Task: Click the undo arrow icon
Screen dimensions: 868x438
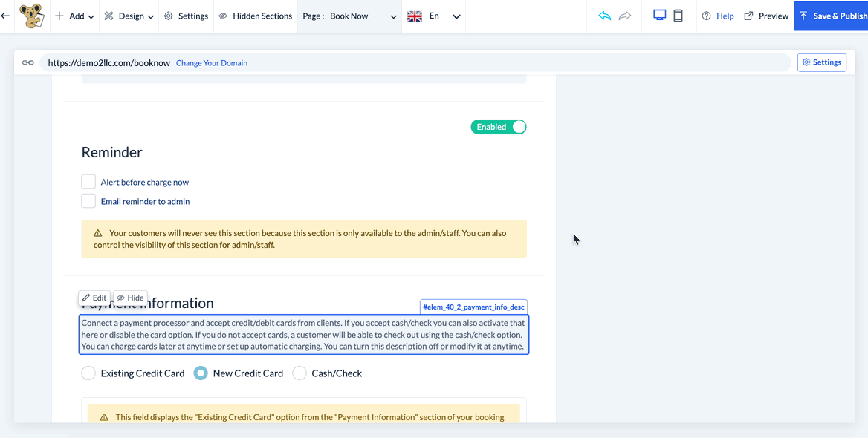Action: coord(605,16)
